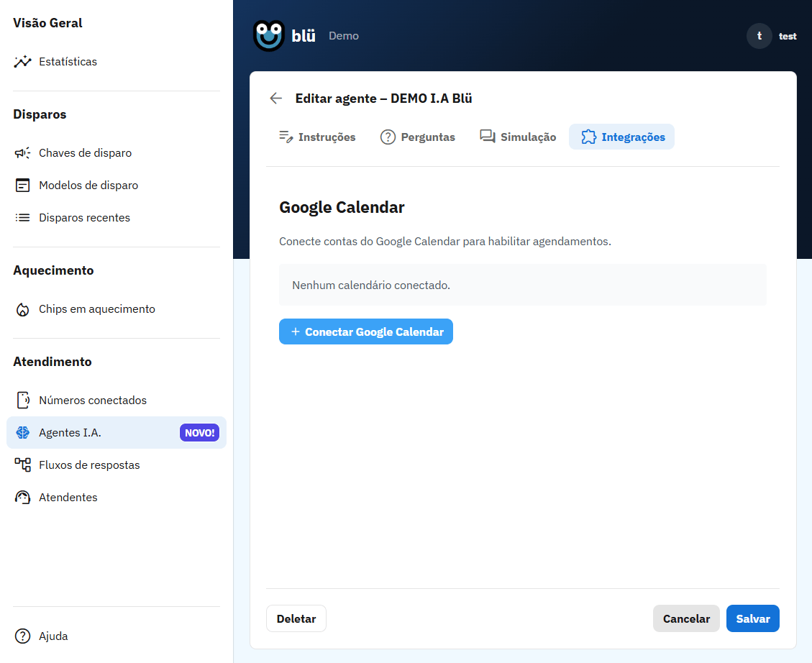Screen dimensions: 812x663
Task: Open Fluxos de respostas
Action: [117, 465]
